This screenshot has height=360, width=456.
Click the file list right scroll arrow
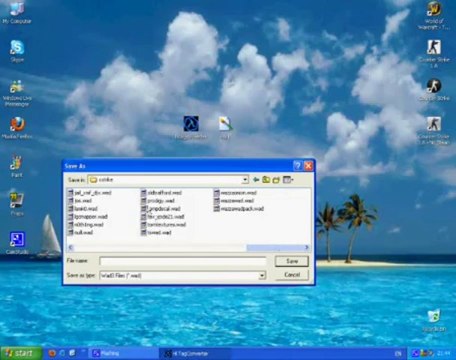pos(307,247)
